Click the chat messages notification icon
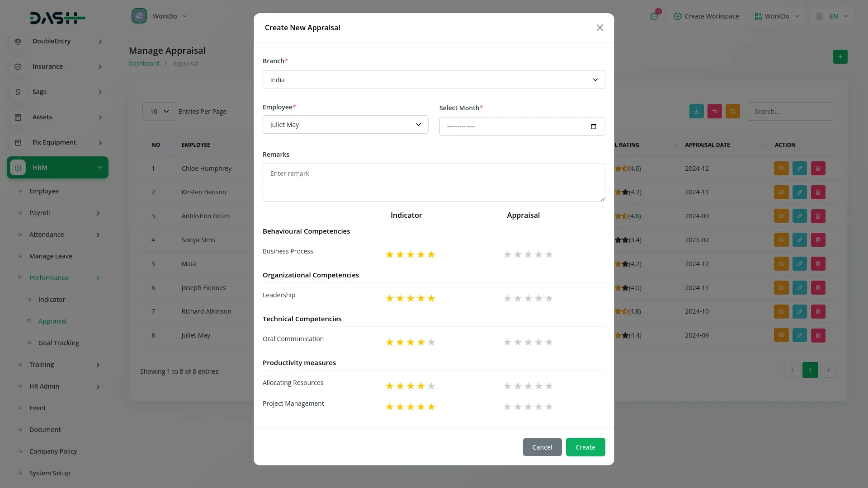 point(654,16)
